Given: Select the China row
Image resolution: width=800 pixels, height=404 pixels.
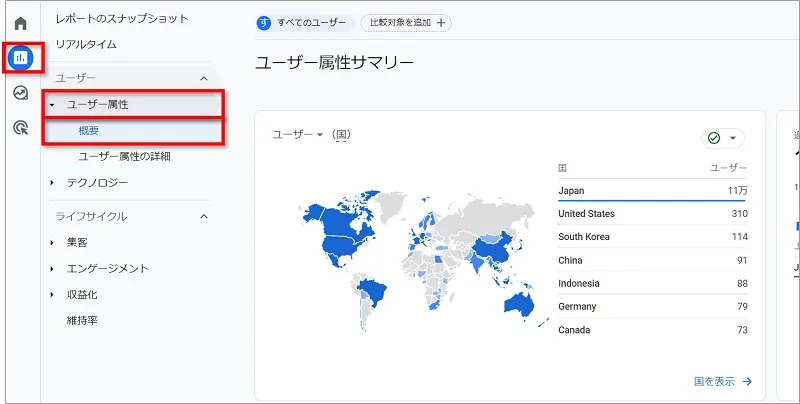Looking at the screenshot, I should [653, 260].
